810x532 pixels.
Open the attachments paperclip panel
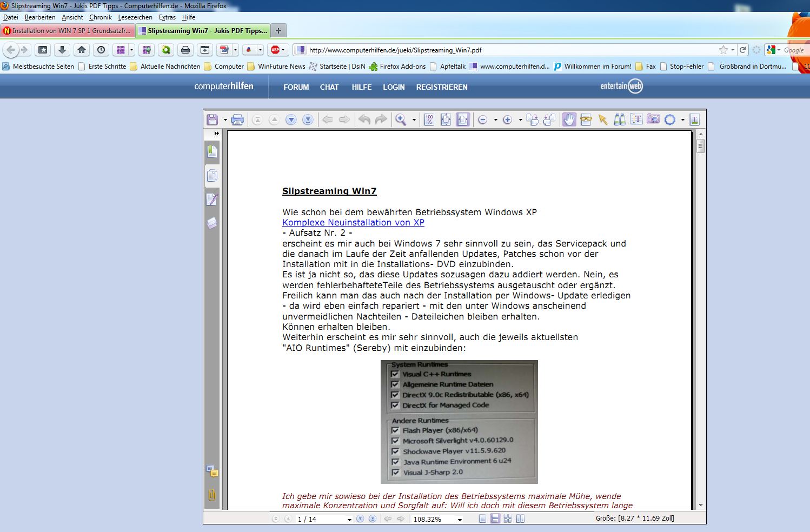212,495
